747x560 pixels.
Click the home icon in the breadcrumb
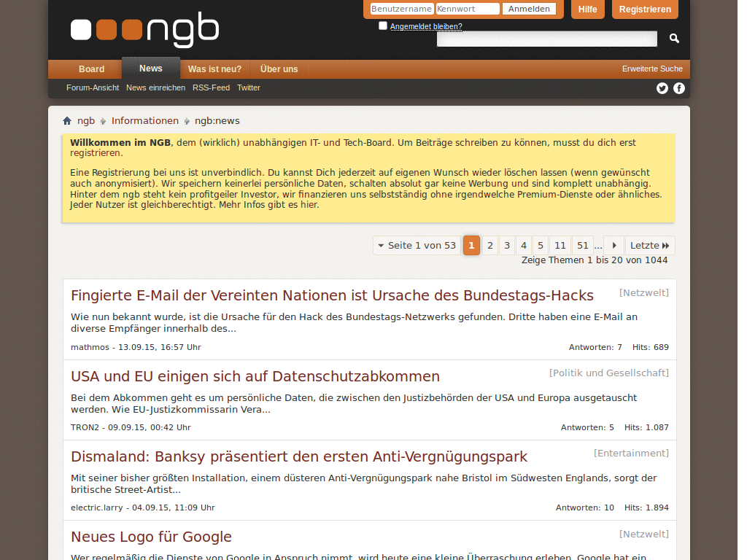coord(66,120)
